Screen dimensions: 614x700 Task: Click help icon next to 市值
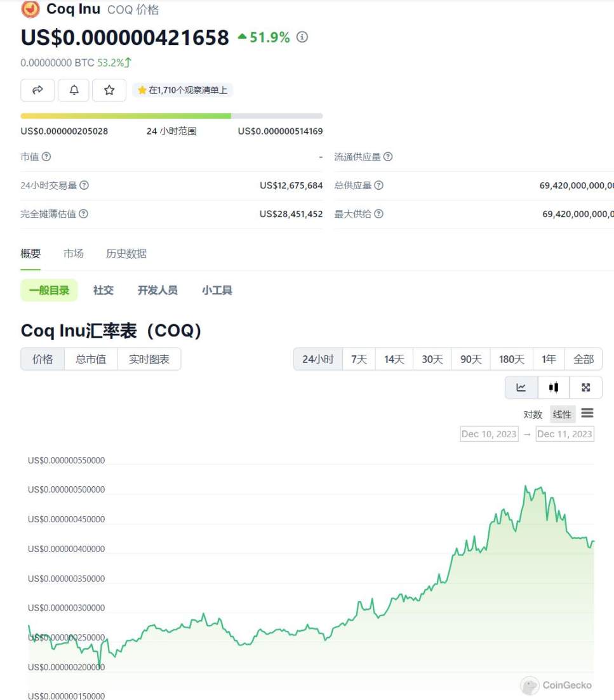(x=46, y=157)
